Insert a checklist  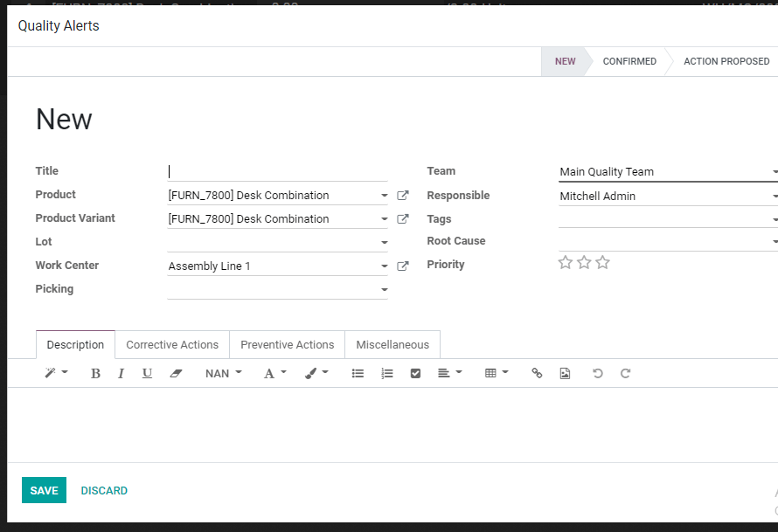416,373
